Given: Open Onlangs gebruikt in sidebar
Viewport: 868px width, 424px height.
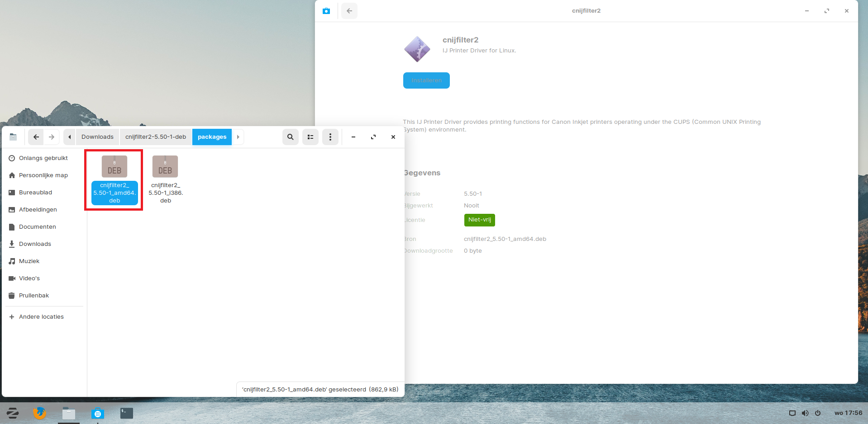Looking at the screenshot, I should click(x=43, y=158).
